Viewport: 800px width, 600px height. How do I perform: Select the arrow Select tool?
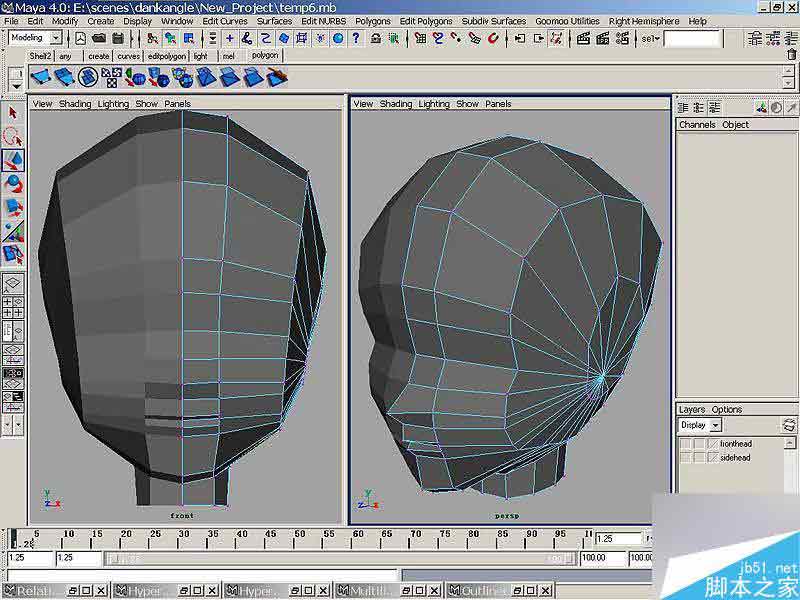click(x=13, y=113)
